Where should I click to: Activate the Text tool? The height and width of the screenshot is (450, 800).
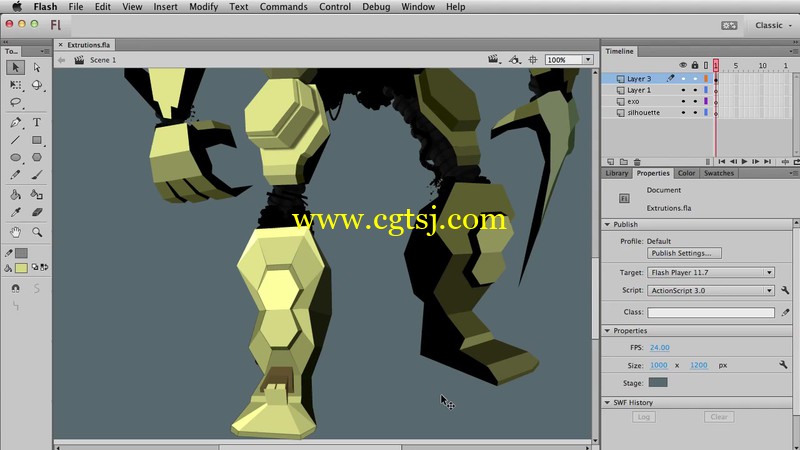click(x=37, y=122)
